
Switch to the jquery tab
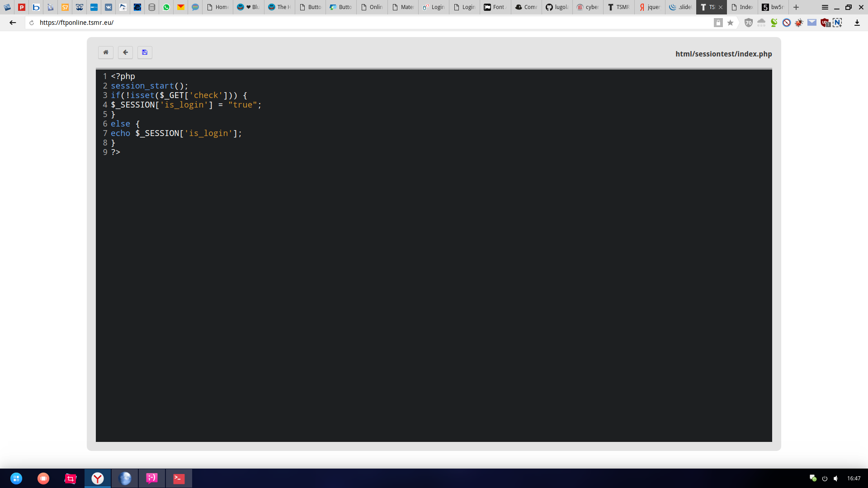pyautogui.click(x=650, y=7)
